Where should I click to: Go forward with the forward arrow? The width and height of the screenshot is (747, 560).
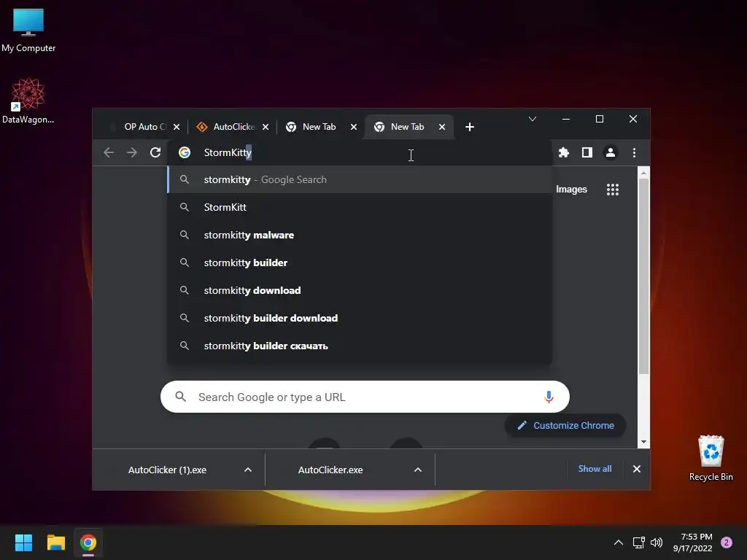pos(132,152)
